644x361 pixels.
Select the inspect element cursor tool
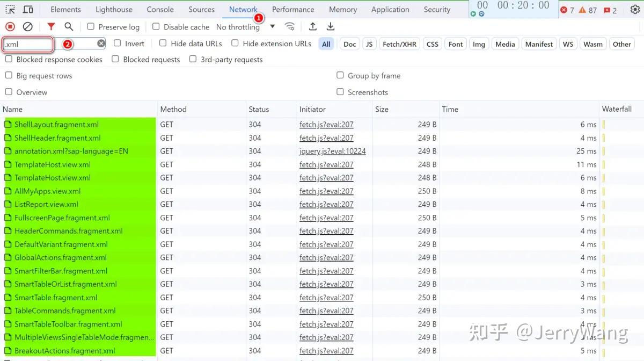click(10, 9)
